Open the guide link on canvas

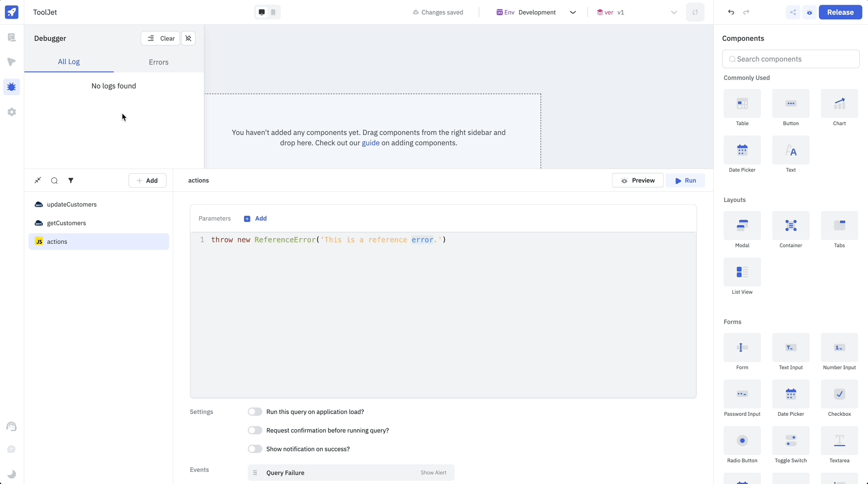click(x=370, y=143)
